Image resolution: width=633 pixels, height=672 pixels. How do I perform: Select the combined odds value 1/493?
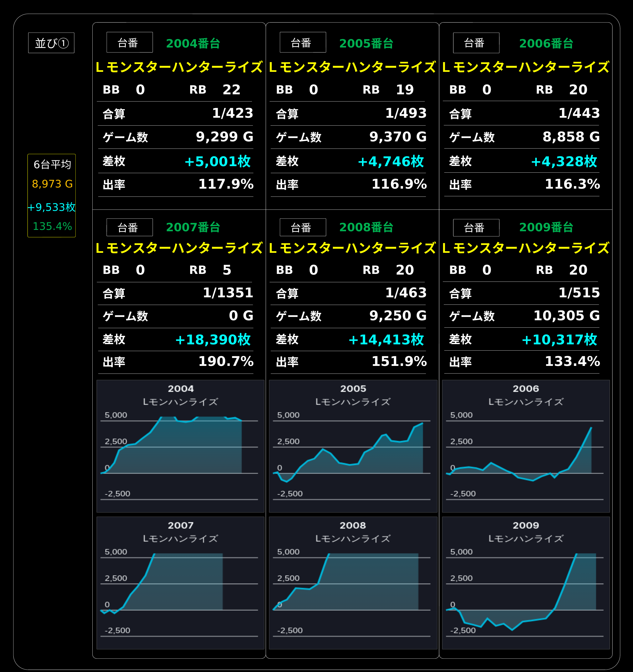tap(406, 113)
